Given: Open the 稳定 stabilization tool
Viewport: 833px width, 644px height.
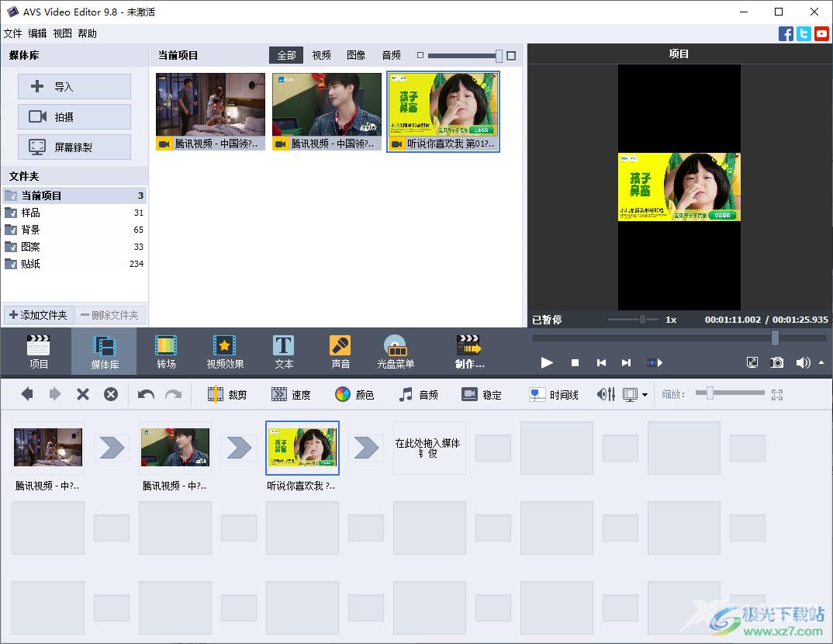Looking at the screenshot, I should [482, 394].
